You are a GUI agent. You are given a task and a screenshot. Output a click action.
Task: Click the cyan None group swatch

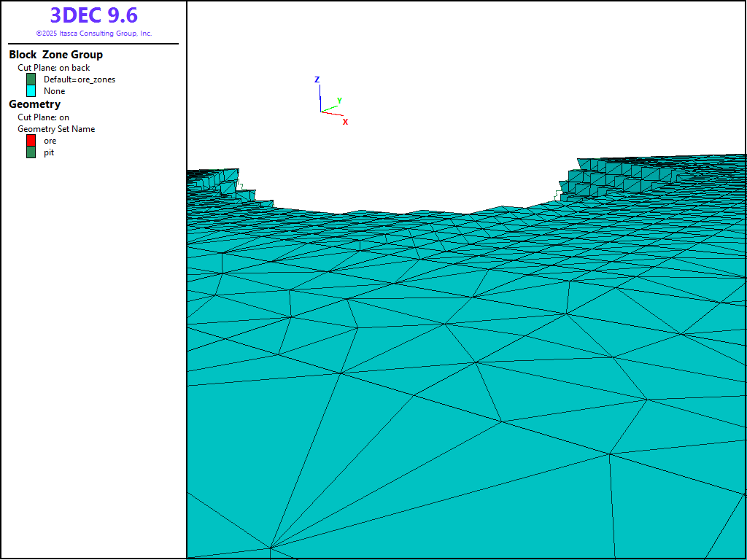[x=31, y=91]
